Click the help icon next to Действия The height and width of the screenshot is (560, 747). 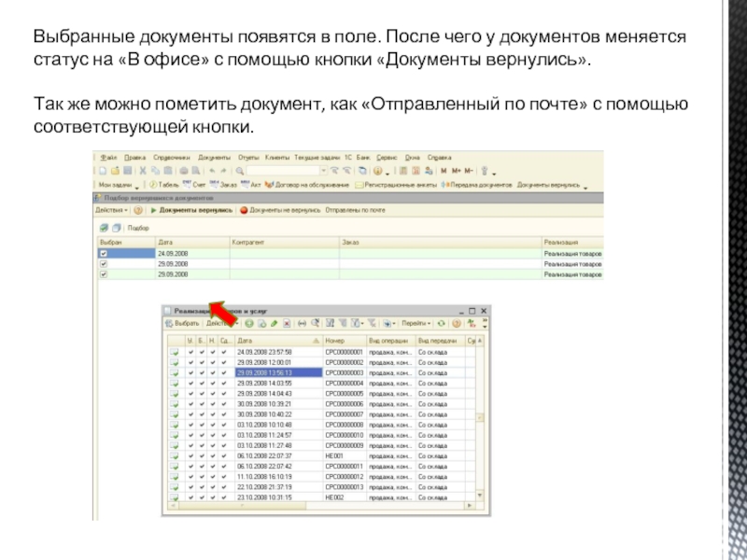click(138, 210)
